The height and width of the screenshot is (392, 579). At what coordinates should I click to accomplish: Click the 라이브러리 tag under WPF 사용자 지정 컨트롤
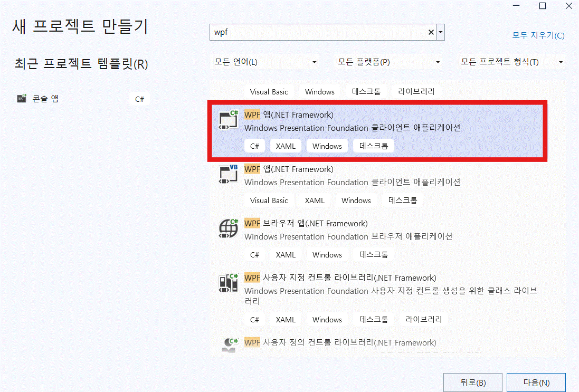[x=423, y=319]
